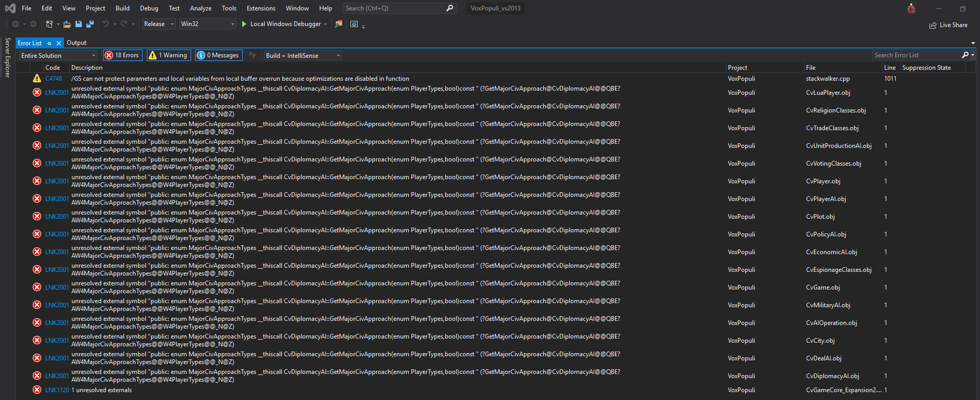Image resolution: width=980 pixels, height=400 pixels.
Task: Click the Navigate Forward arrow icon
Action: 33,24
